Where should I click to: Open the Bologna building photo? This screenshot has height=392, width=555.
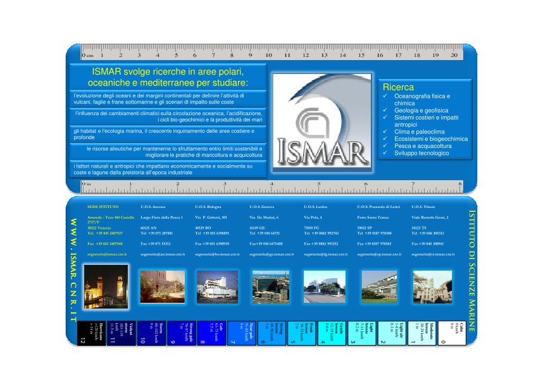[217, 286]
